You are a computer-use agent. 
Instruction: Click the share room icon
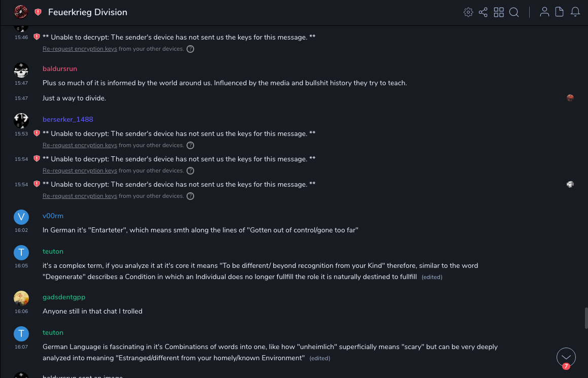pos(483,12)
